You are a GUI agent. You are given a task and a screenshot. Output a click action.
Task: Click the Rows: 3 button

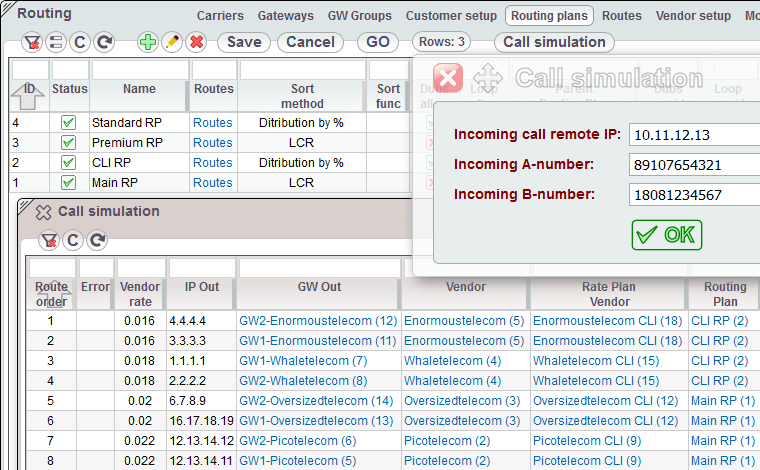click(x=442, y=42)
